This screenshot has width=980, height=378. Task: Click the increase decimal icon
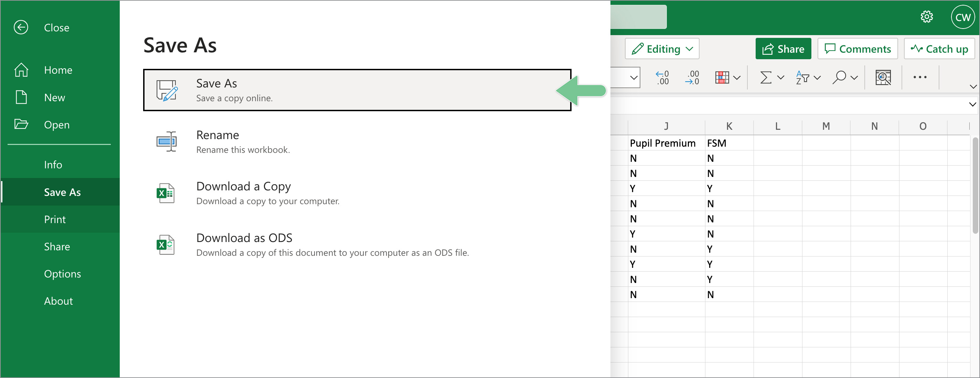tap(662, 78)
